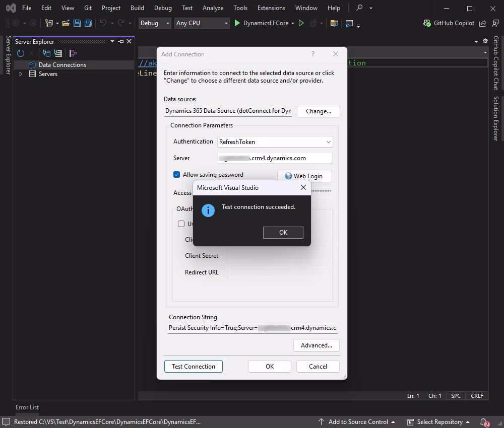This screenshot has width=504, height=428.
Task: Toggle auto-hide pin on Server Explorer
Action: point(121,41)
